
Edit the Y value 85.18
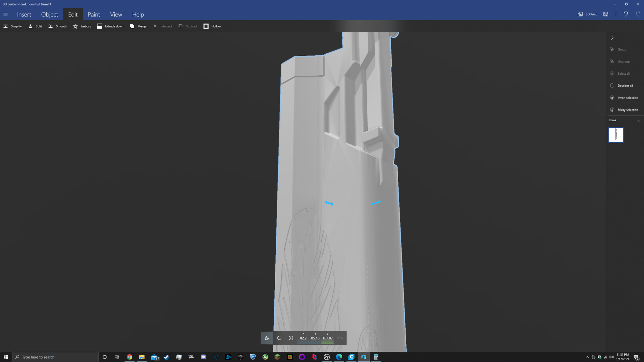coord(315,338)
